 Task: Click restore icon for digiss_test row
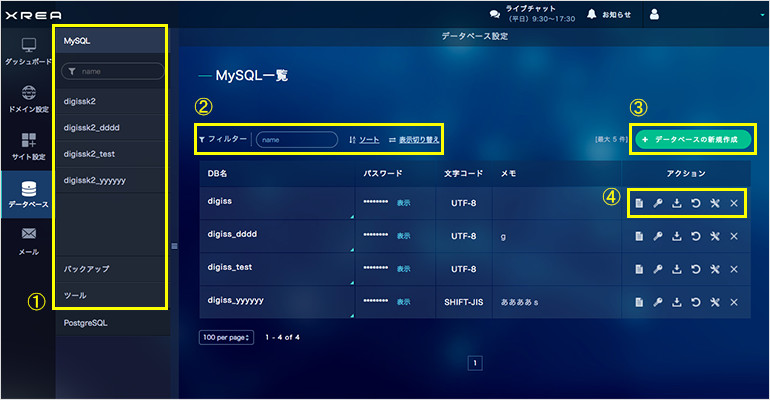coord(695,269)
